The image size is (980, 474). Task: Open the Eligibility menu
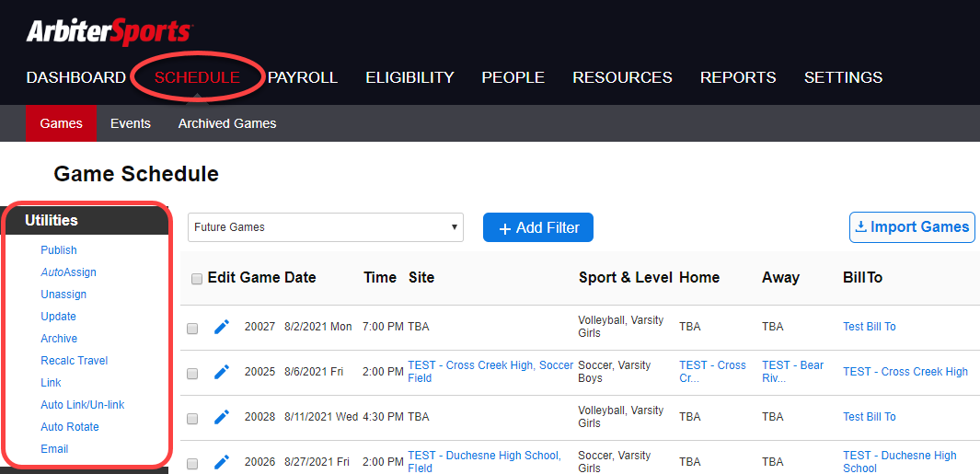tap(410, 77)
